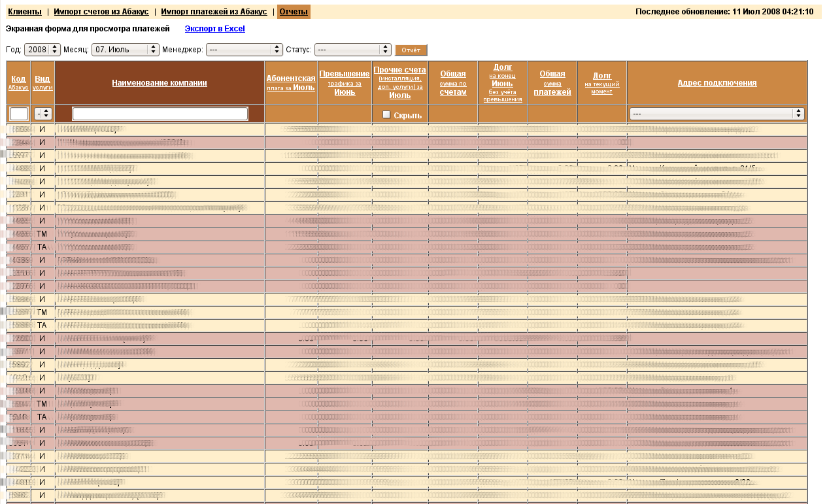This screenshot has height=504, width=827.
Task: Open the Год dropdown showing 2008
Action: point(42,50)
